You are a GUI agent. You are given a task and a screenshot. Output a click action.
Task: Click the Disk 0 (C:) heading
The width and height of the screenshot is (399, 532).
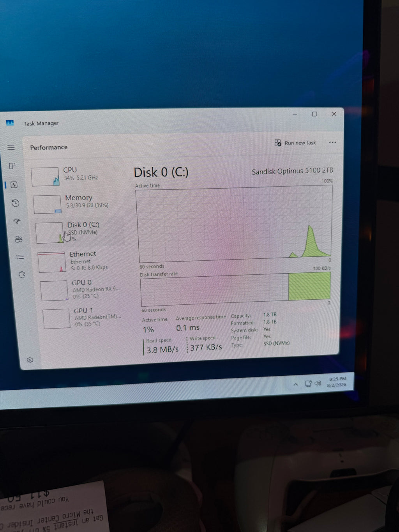tap(161, 172)
